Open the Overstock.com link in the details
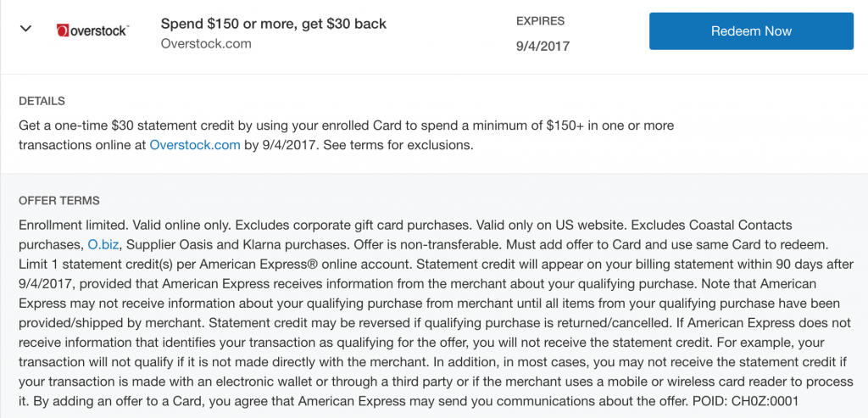Screen dimensions: 868x418 [x=195, y=146]
